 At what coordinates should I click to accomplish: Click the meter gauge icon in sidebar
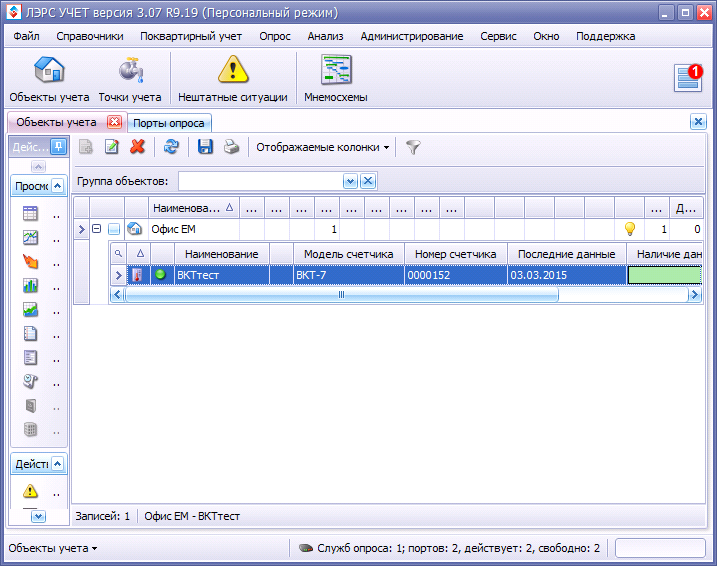pyautogui.click(x=30, y=381)
